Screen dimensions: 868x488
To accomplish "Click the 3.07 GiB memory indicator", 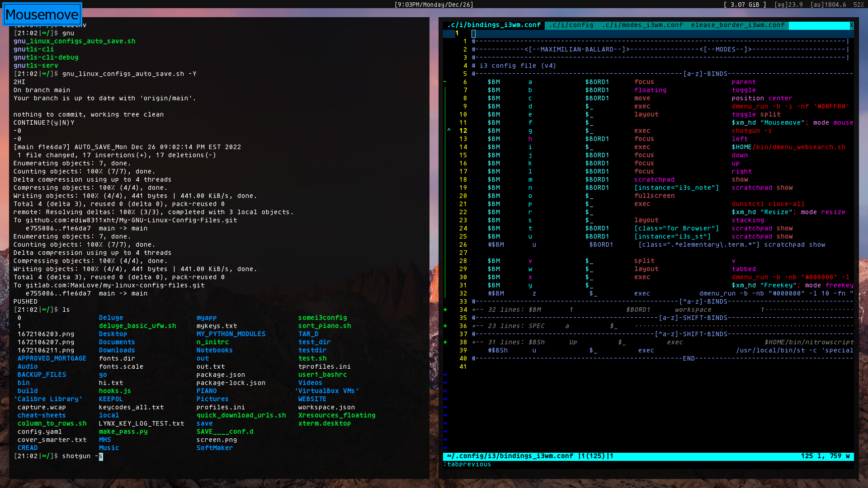I will click(x=745, y=5).
